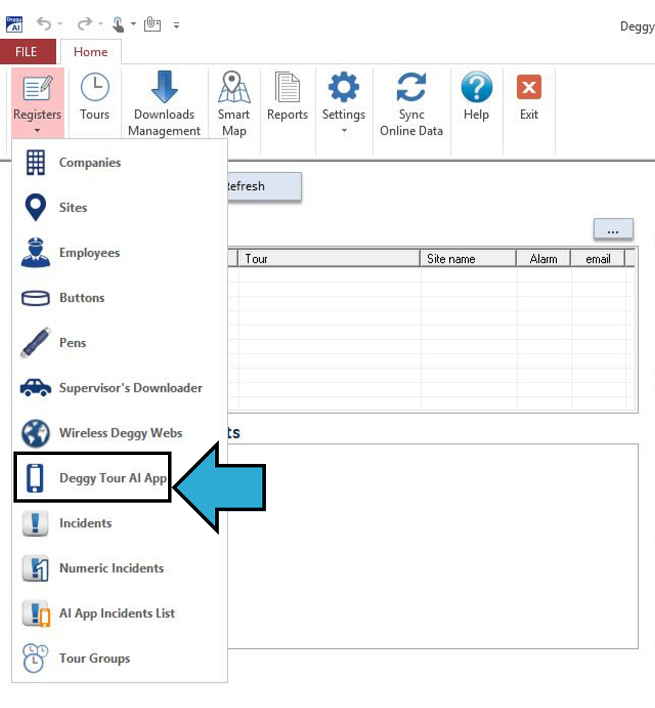Click the email column header

pos(598,259)
